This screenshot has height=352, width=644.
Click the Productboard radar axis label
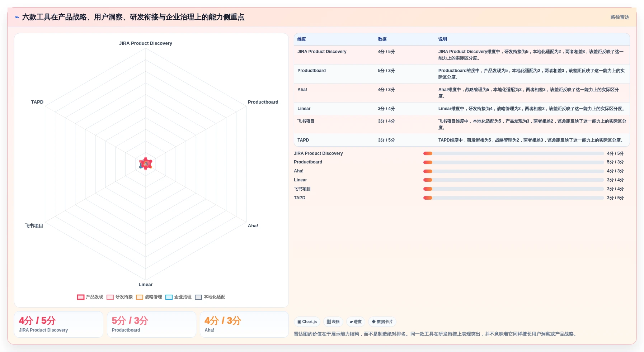[263, 102]
